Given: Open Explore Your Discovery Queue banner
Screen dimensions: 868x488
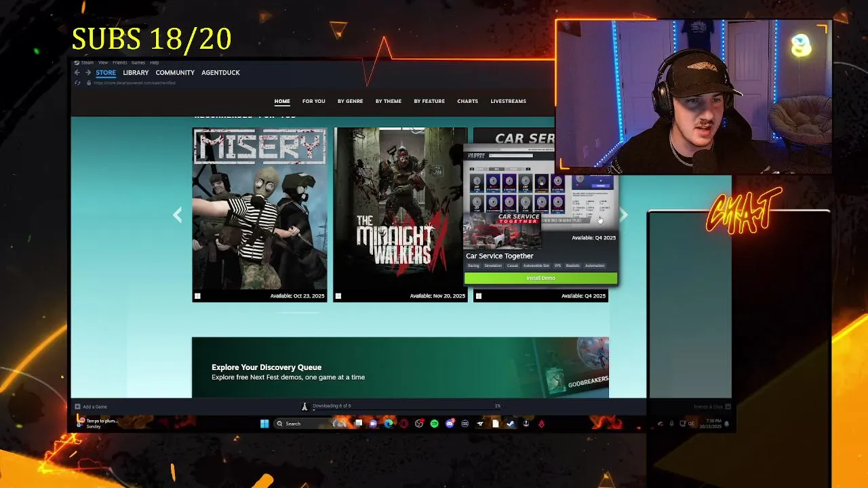Looking at the screenshot, I should click(400, 367).
